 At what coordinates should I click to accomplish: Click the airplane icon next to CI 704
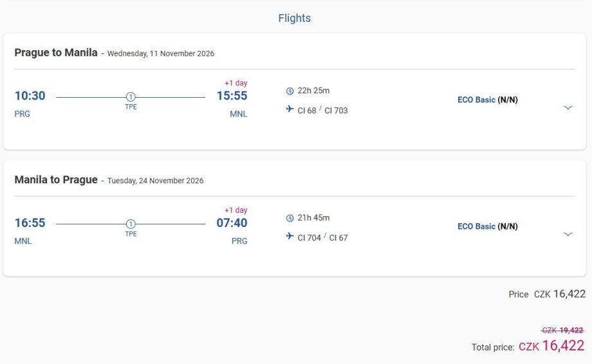point(290,237)
